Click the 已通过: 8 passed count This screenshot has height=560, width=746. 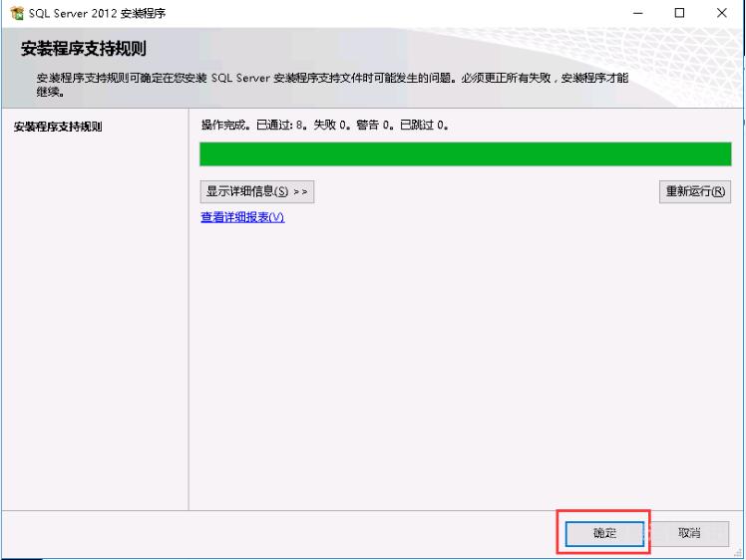pos(281,126)
